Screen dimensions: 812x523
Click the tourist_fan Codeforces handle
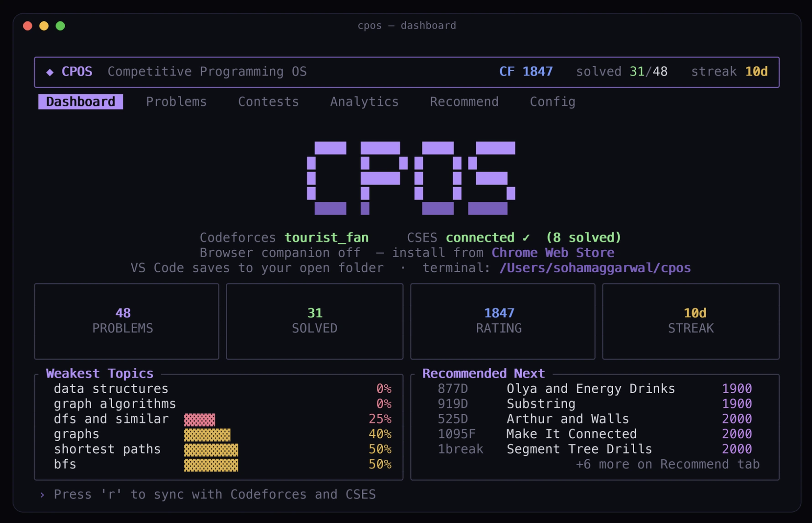click(326, 238)
